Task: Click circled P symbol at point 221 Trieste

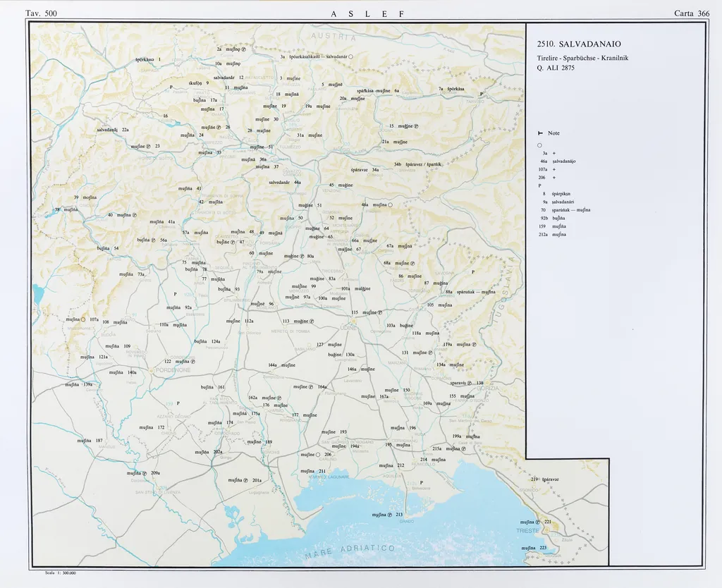Action: point(539,522)
